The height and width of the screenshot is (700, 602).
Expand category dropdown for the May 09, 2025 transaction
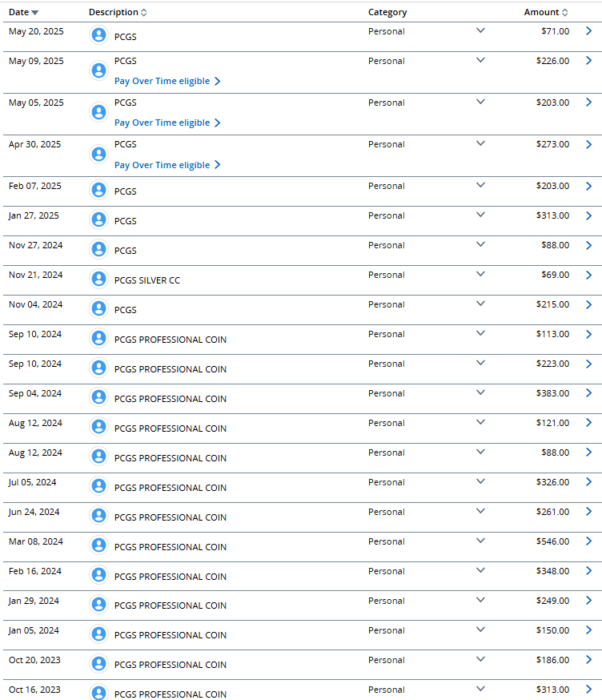480,60
